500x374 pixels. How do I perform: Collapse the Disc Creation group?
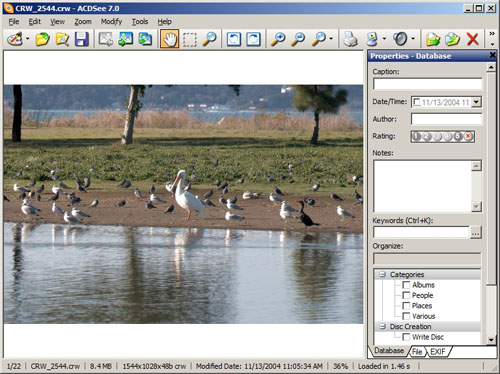383,326
